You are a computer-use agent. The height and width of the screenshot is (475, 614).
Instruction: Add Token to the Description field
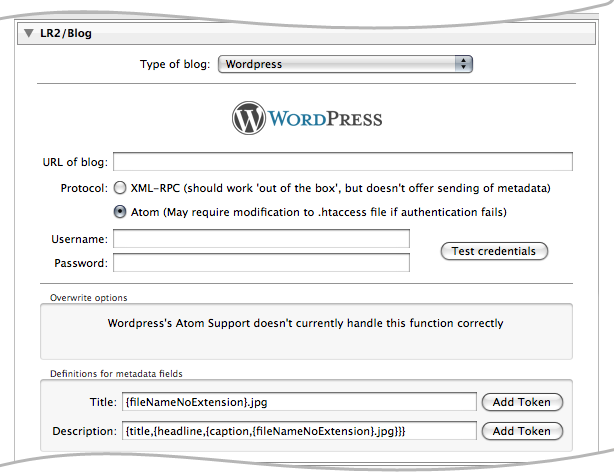point(521,431)
